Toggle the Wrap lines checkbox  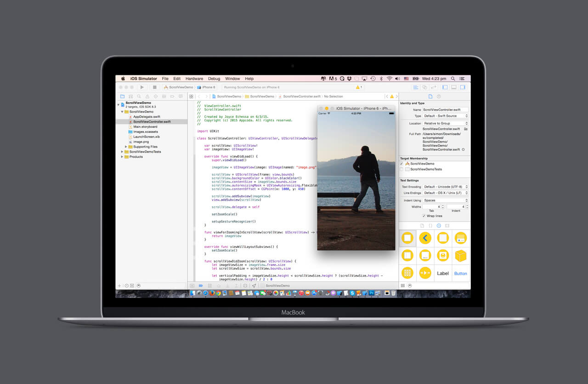coord(424,216)
